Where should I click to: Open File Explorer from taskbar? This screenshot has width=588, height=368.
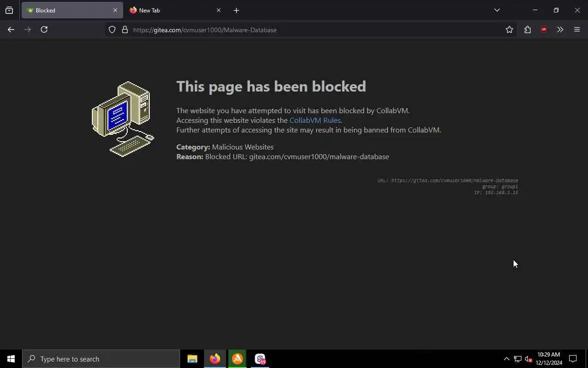click(192, 359)
